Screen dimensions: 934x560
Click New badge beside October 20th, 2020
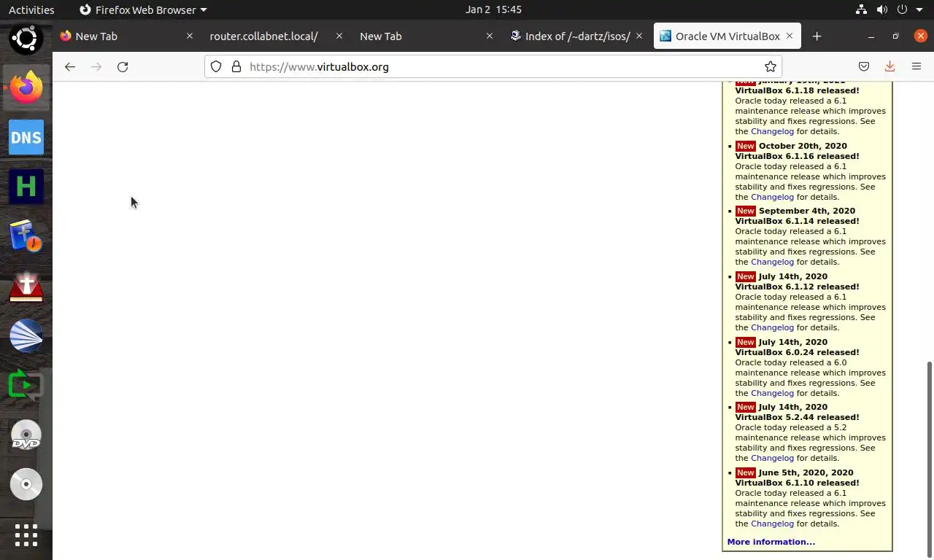click(x=745, y=146)
